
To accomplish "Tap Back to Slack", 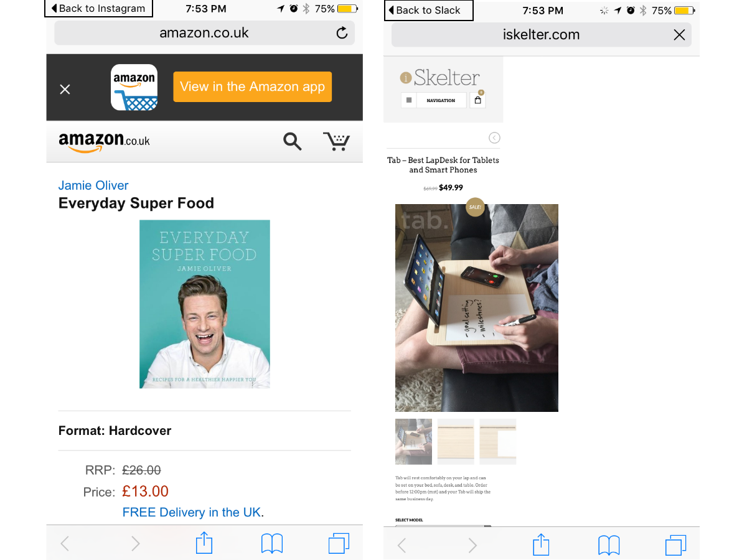I will tap(428, 11).
